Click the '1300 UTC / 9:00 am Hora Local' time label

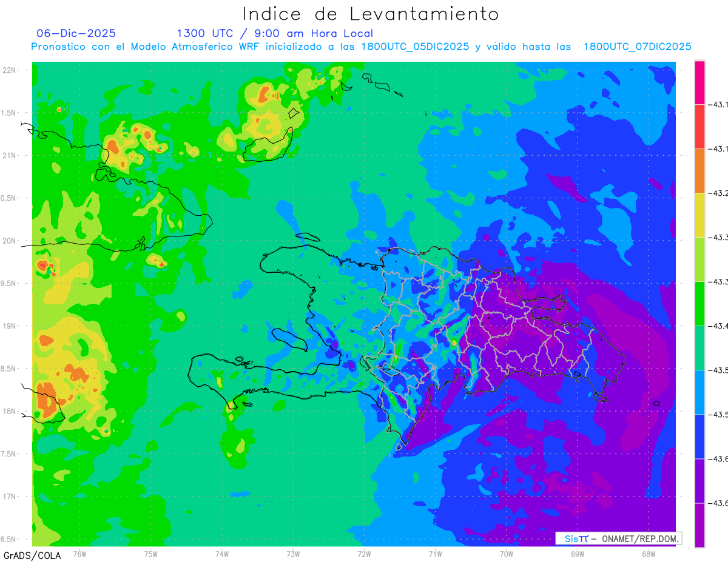(275, 33)
